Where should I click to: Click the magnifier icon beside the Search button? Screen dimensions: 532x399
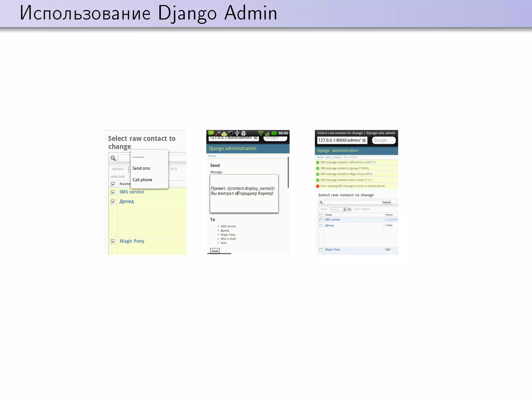point(321,202)
